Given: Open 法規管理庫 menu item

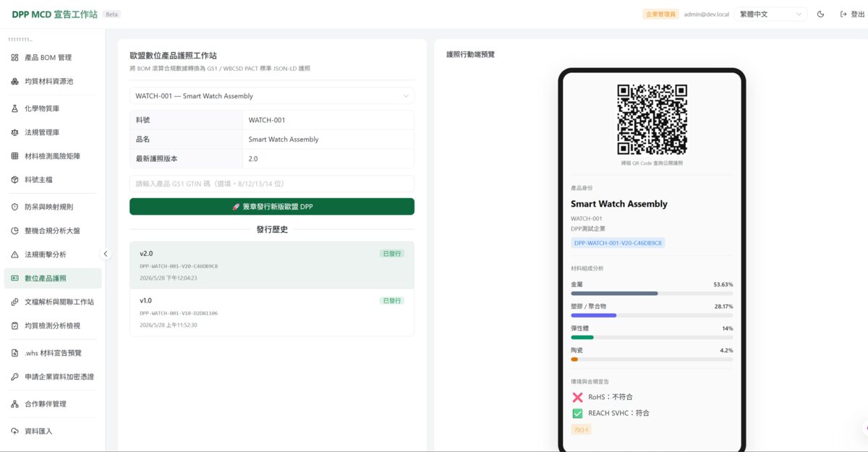Looking at the screenshot, I should (x=53, y=132).
